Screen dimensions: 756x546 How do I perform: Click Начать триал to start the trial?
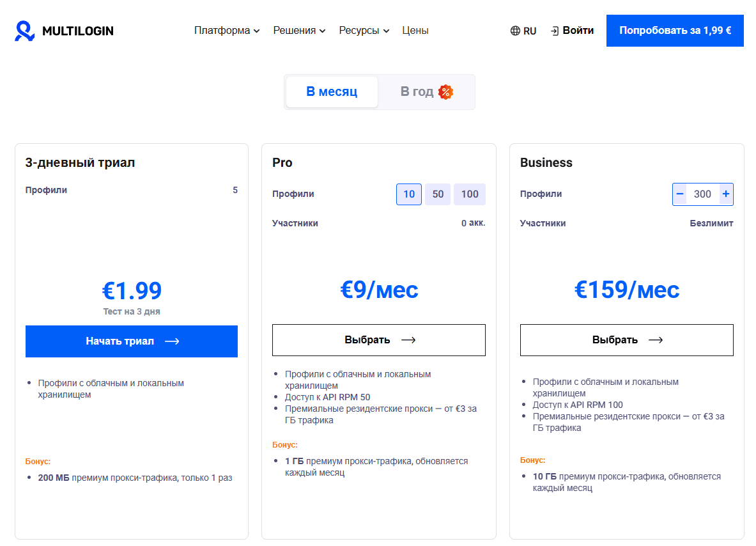click(x=131, y=341)
